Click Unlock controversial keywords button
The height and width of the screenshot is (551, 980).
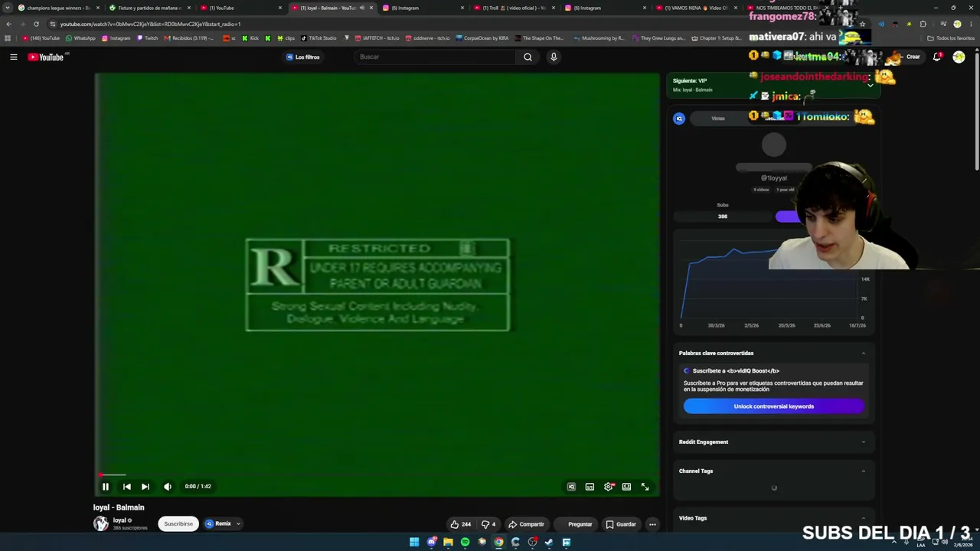pyautogui.click(x=773, y=406)
